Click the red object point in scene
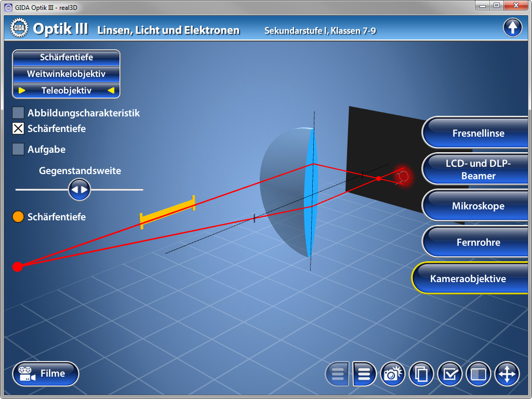The image size is (532, 399). click(x=18, y=267)
